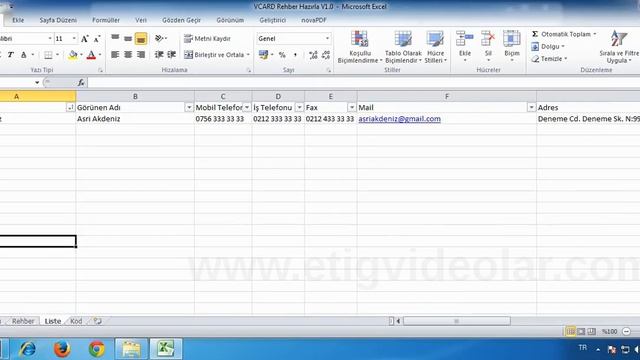Toggle underline formatting

point(24,55)
